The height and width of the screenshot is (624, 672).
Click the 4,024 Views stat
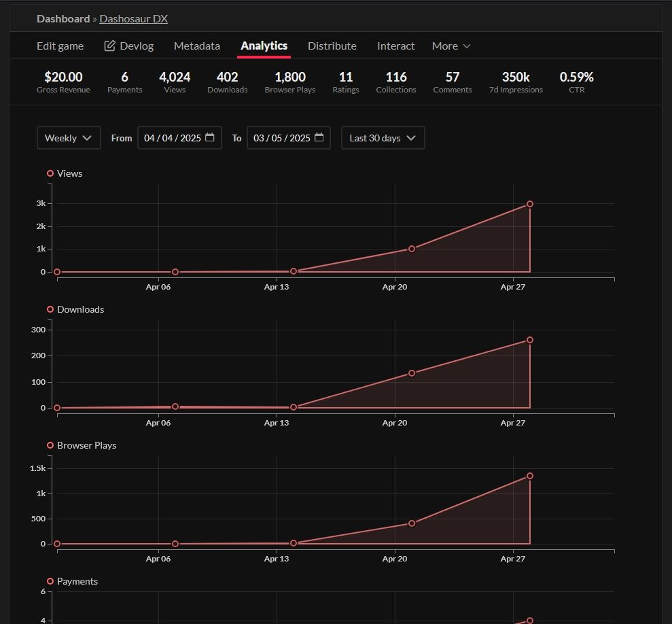pyautogui.click(x=175, y=82)
